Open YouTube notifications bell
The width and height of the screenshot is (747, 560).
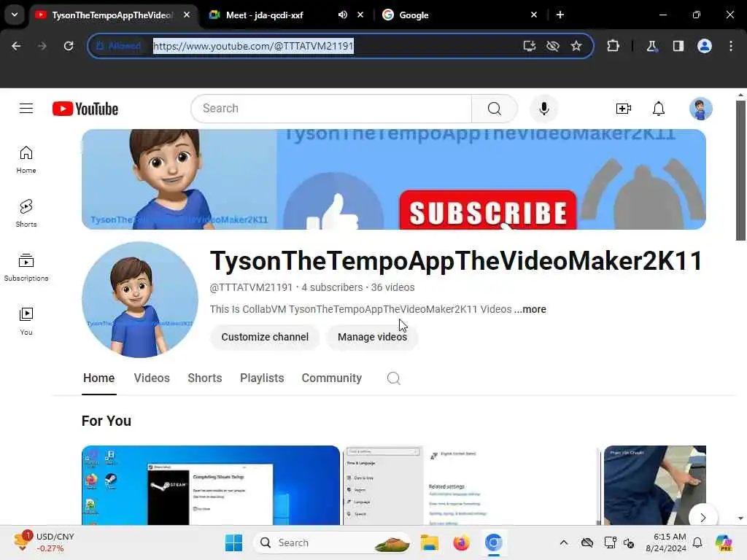659,109
